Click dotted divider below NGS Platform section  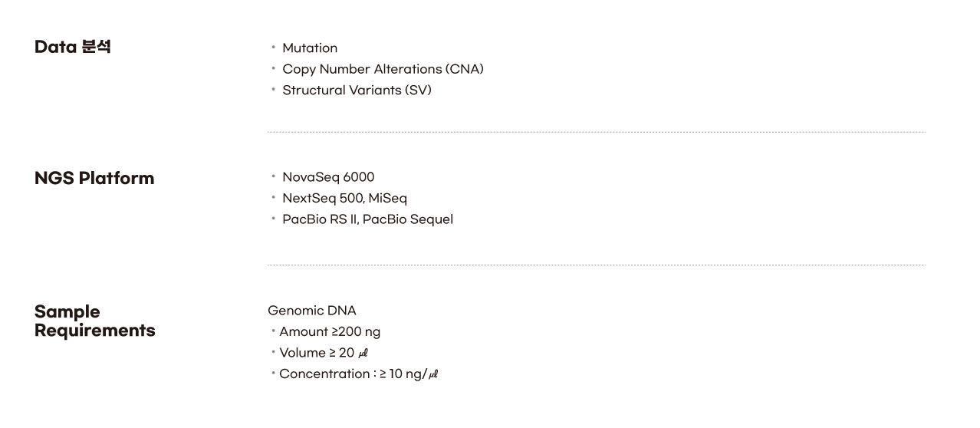click(x=597, y=265)
